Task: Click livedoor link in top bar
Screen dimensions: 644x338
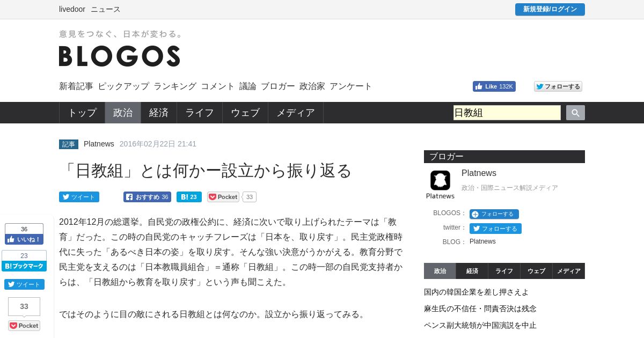Action: point(72,9)
